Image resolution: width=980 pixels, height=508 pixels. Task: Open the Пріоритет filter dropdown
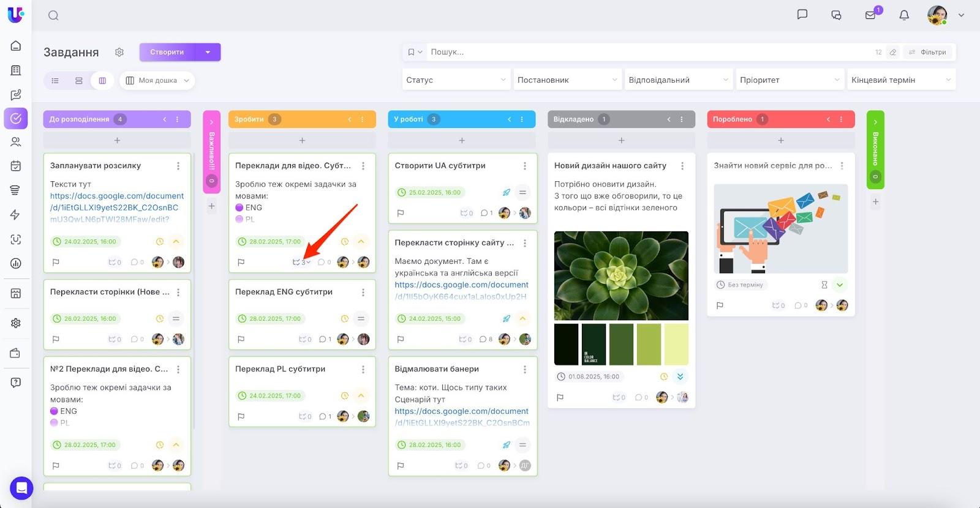pos(790,80)
